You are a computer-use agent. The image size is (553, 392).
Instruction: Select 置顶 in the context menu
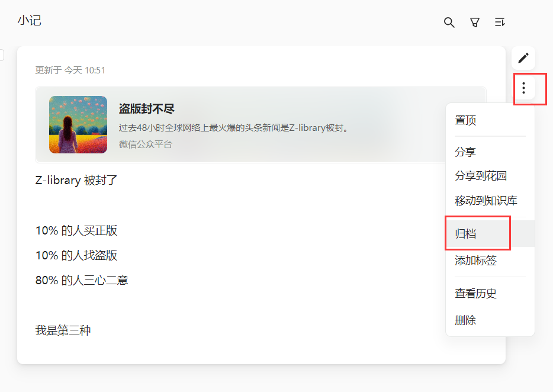[x=490, y=120]
